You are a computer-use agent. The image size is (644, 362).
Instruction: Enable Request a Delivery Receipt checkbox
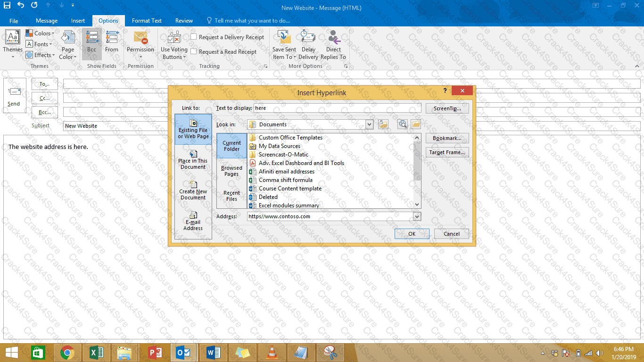click(x=194, y=37)
